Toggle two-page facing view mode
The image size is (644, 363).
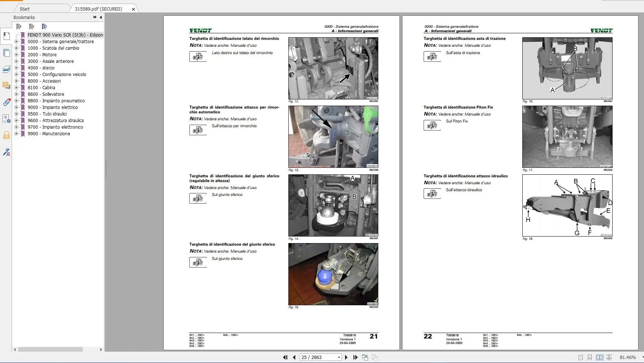point(599,358)
